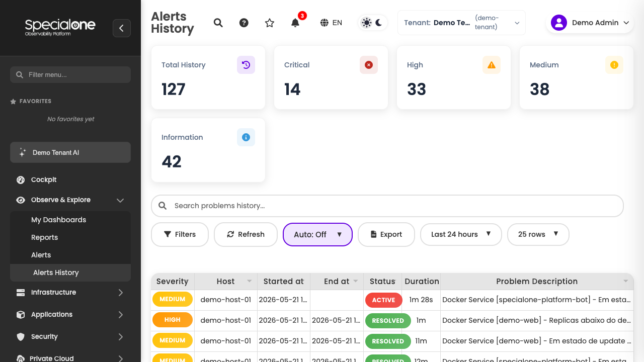Click the Export CSV button

point(386,234)
